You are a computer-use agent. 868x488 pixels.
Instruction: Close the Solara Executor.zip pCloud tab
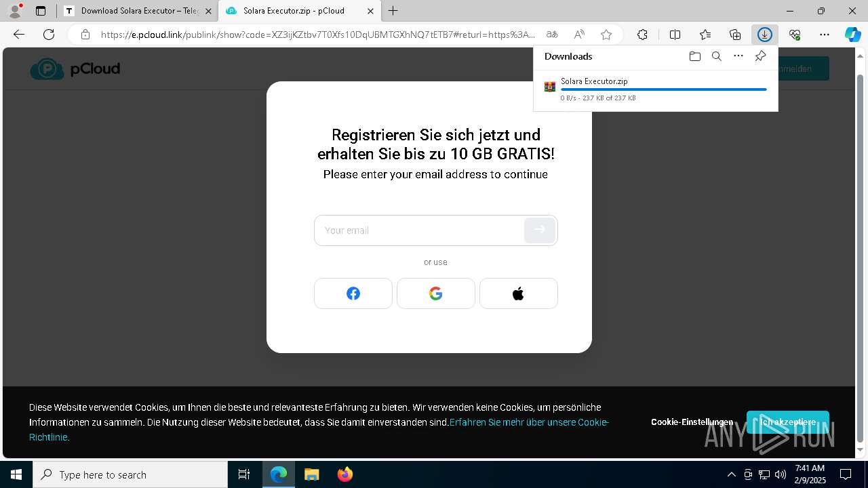370,11
